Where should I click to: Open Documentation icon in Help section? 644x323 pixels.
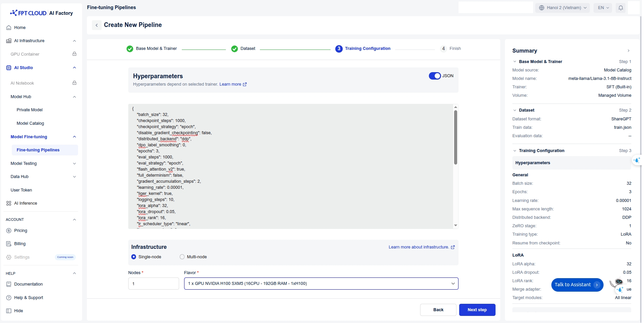(x=9, y=284)
